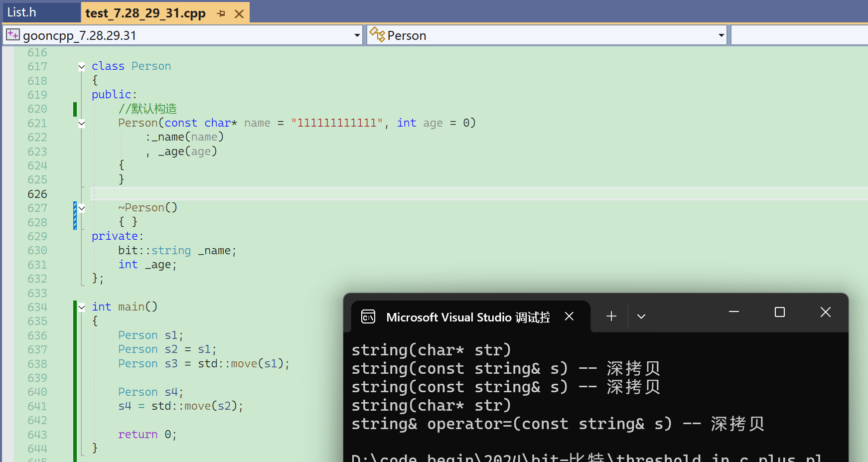Click the 'int _age;' declaration

(147, 265)
